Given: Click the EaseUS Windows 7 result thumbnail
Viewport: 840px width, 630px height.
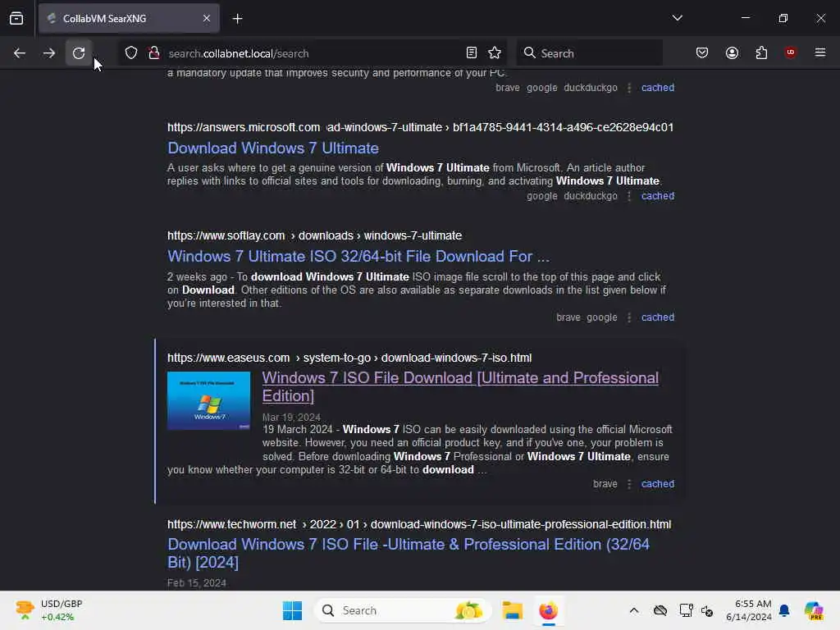Looking at the screenshot, I should pyautogui.click(x=208, y=400).
